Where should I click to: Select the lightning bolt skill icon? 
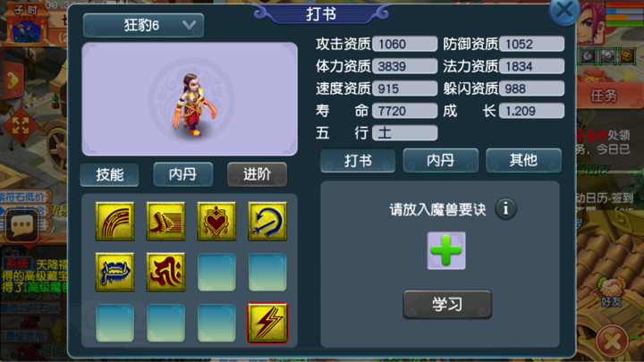267,323
